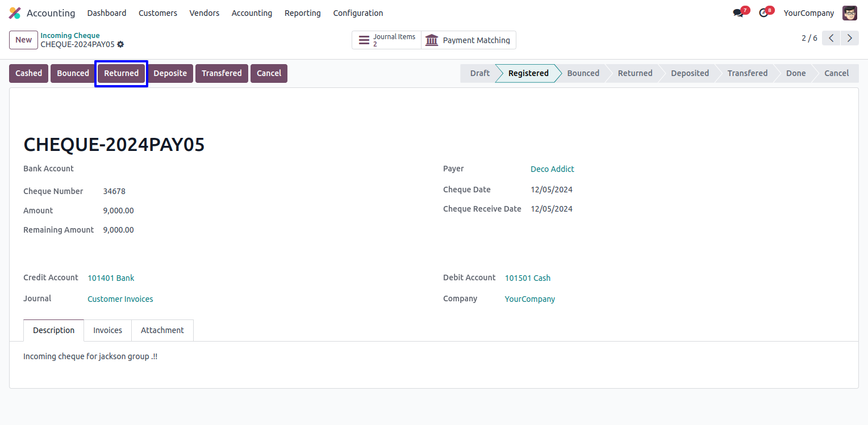Go to the next record arrow
Viewport: 868px width, 425px height.
(x=849, y=38)
